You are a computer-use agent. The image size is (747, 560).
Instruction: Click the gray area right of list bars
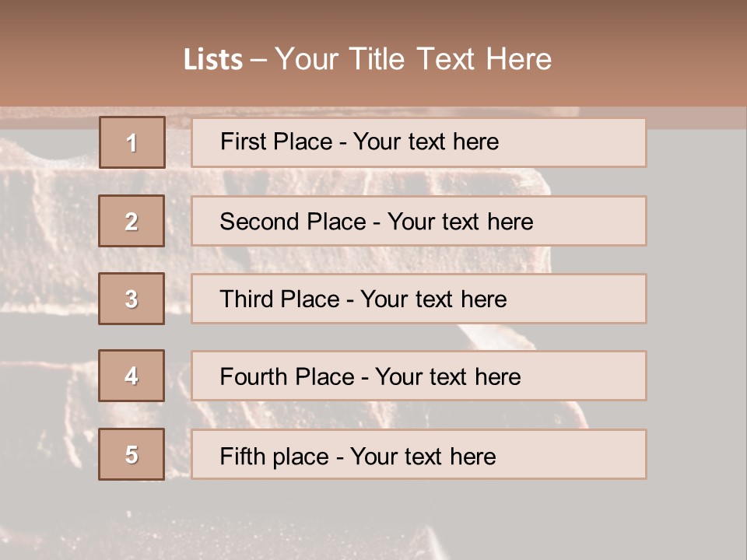[695, 296]
